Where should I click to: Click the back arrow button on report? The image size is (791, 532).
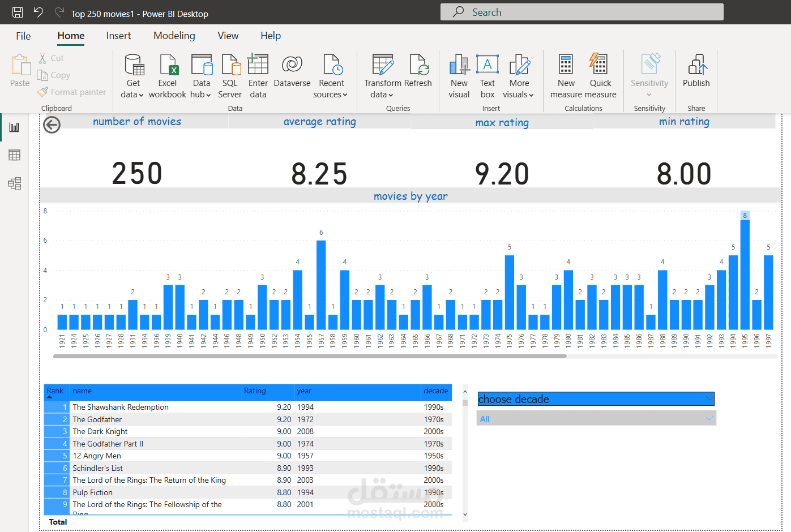[x=52, y=125]
